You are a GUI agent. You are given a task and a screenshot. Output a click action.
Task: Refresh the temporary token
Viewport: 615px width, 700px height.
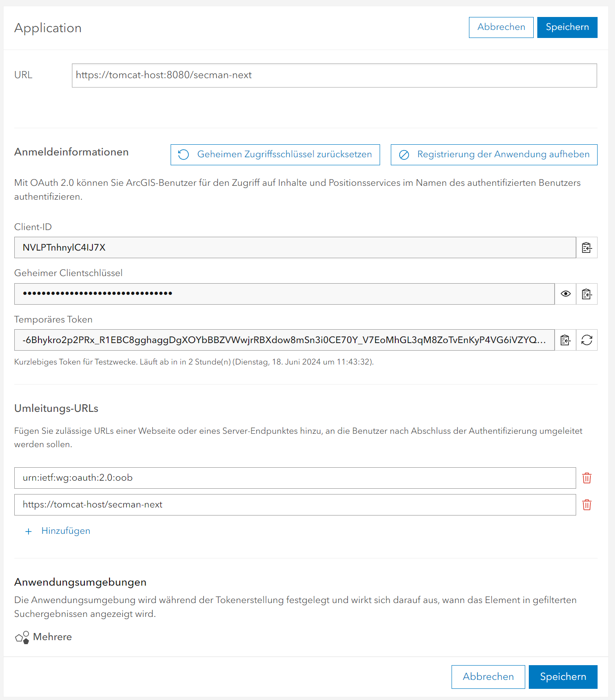pos(586,340)
